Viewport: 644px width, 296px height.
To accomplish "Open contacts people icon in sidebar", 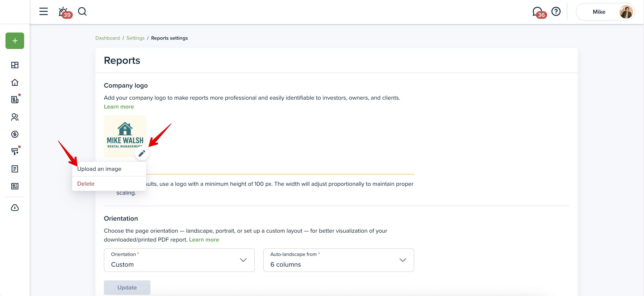I will 15,117.
